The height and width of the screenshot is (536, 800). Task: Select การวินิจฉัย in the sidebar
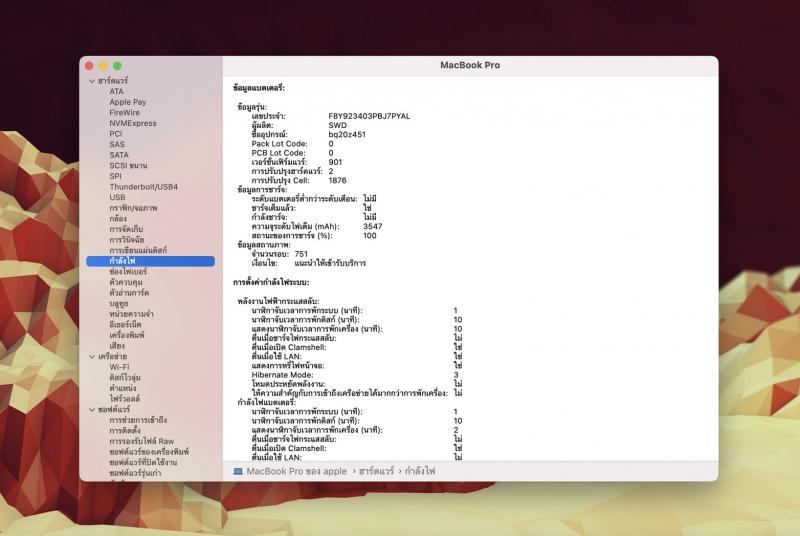pos(127,240)
